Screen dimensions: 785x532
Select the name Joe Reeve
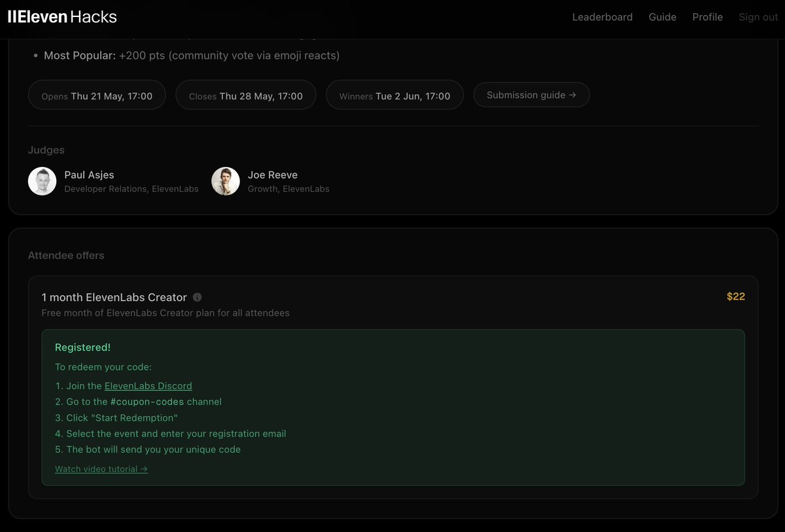click(x=272, y=175)
